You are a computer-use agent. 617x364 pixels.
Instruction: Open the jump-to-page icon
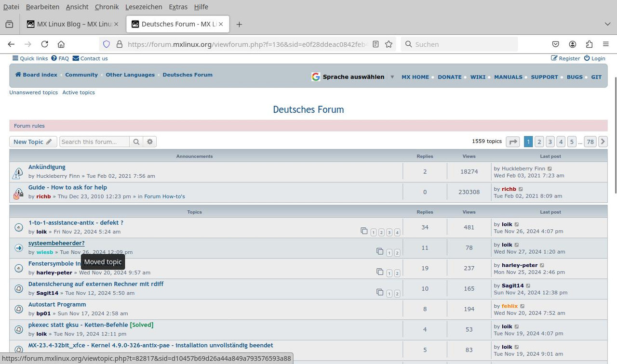[513, 142]
